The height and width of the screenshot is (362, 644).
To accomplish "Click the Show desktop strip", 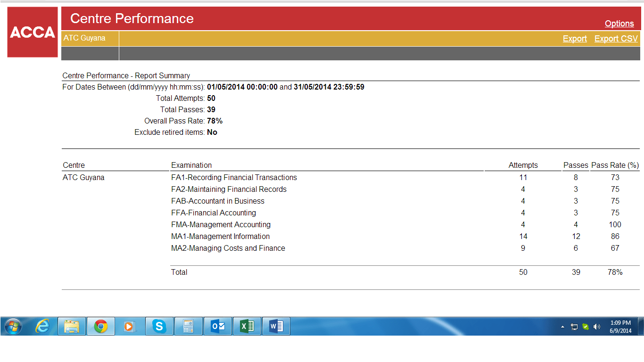I will [641, 326].
